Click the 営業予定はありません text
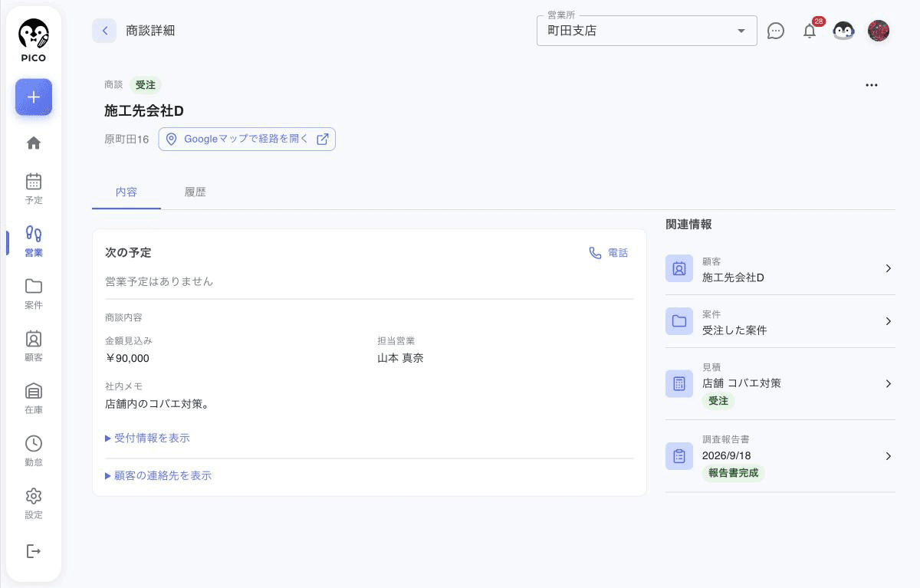 click(x=159, y=281)
